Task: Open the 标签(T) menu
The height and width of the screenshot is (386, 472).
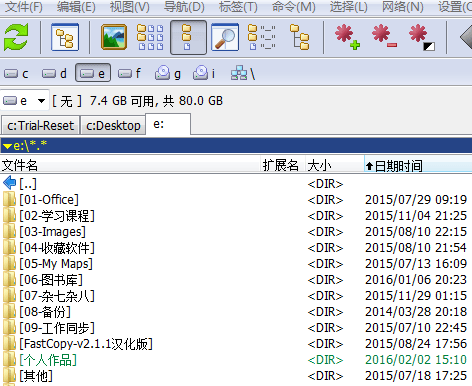Action: pyautogui.click(x=238, y=7)
